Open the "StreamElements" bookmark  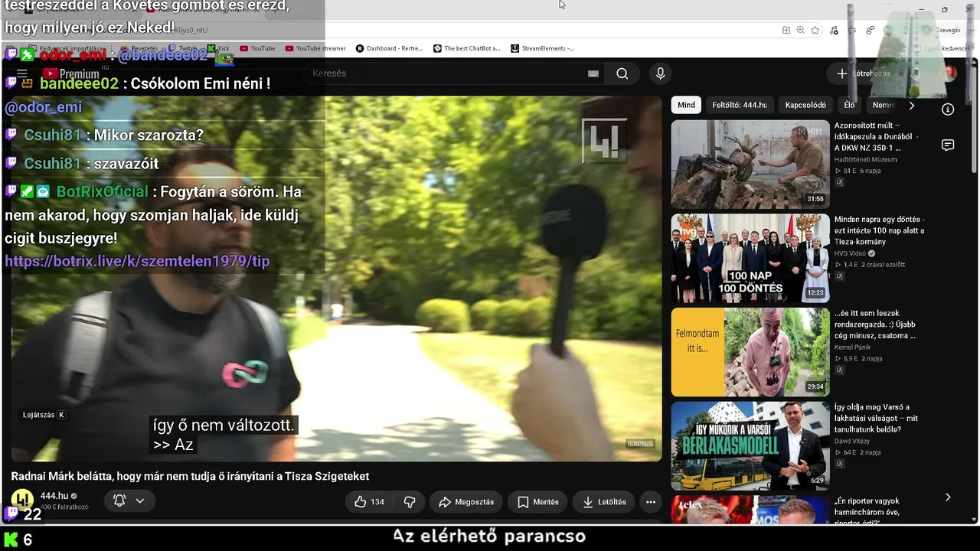[543, 48]
